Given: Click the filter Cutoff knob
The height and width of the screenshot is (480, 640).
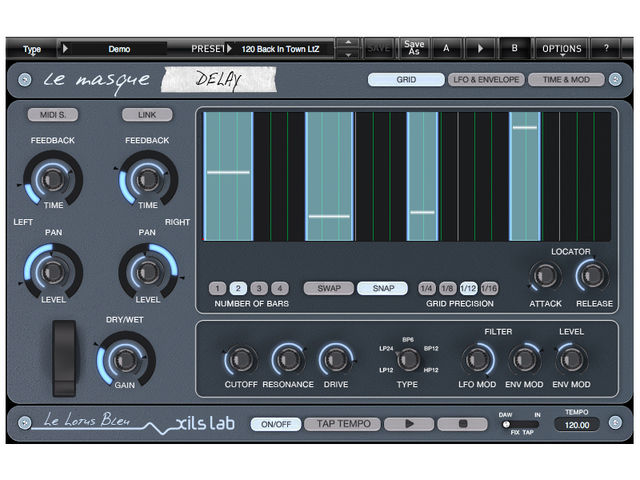Looking at the screenshot, I should coord(240,360).
